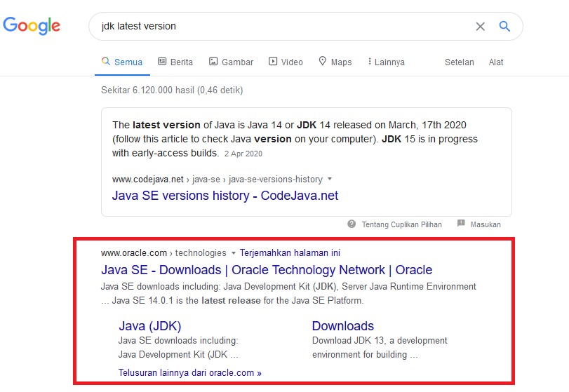Click the question mark help icon
The height and width of the screenshot is (392, 569).
coord(352,224)
